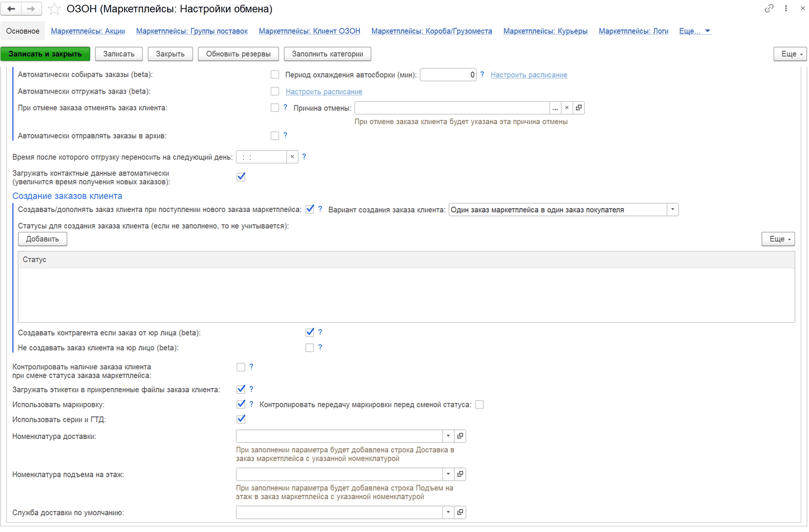Uncheck Загружать контактные данные автоматически

pyautogui.click(x=241, y=177)
